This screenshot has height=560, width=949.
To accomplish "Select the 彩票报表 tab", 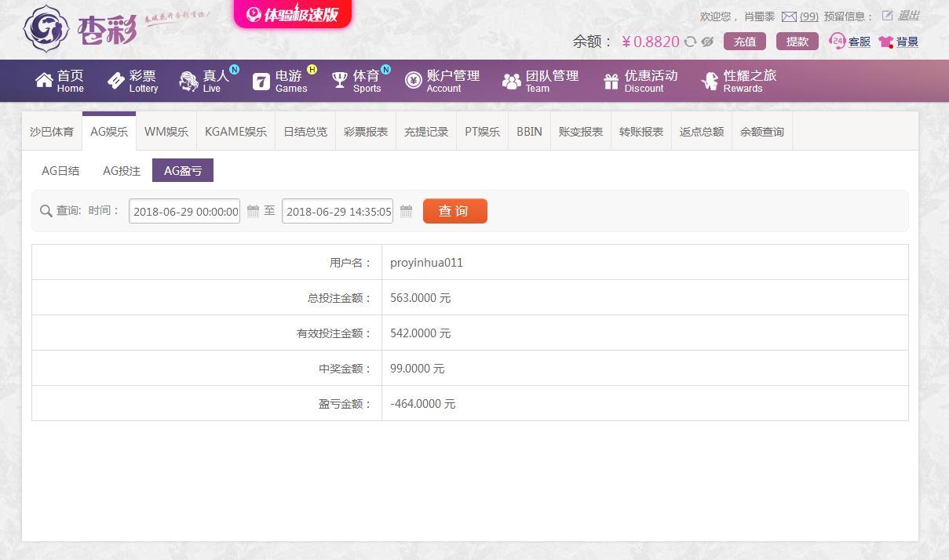I will (x=366, y=132).
